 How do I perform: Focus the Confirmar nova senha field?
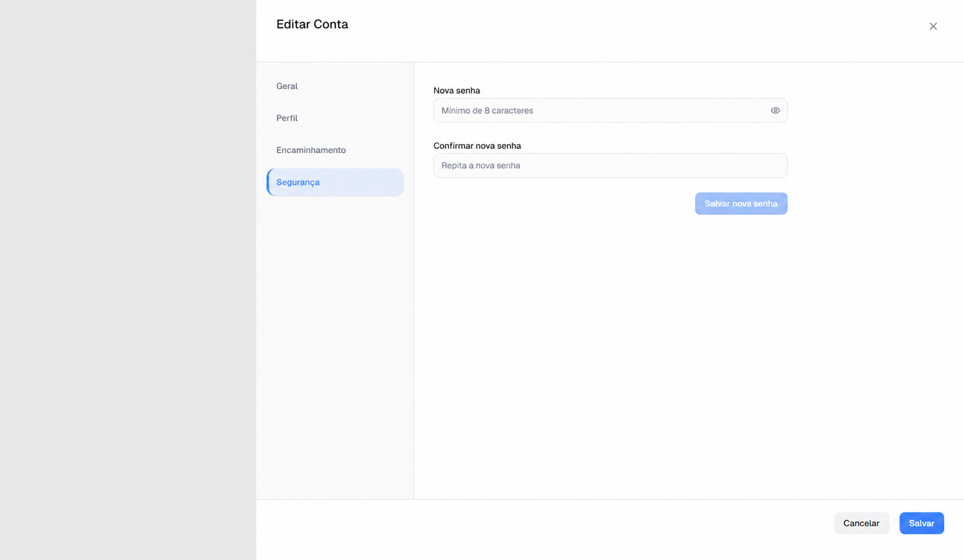click(610, 166)
